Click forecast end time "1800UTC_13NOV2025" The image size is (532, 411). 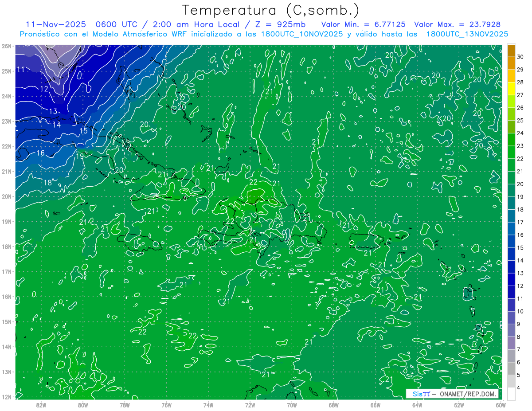point(467,34)
